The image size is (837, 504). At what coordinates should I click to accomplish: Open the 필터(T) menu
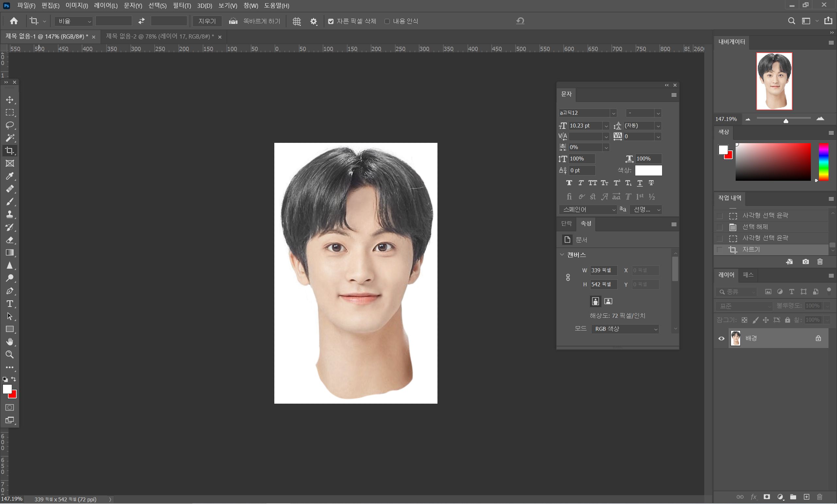pos(182,6)
